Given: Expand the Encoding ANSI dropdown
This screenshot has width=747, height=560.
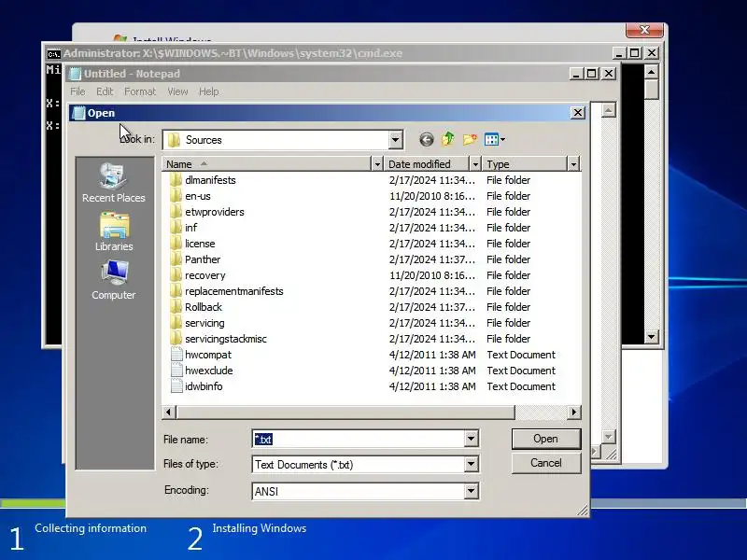Looking at the screenshot, I should click(x=471, y=491).
